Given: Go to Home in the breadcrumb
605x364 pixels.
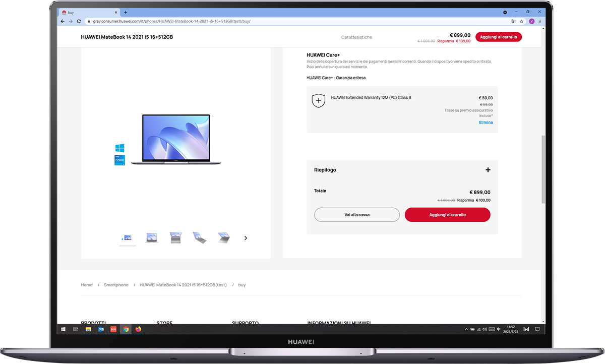Looking at the screenshot, I should click(87, 285).
